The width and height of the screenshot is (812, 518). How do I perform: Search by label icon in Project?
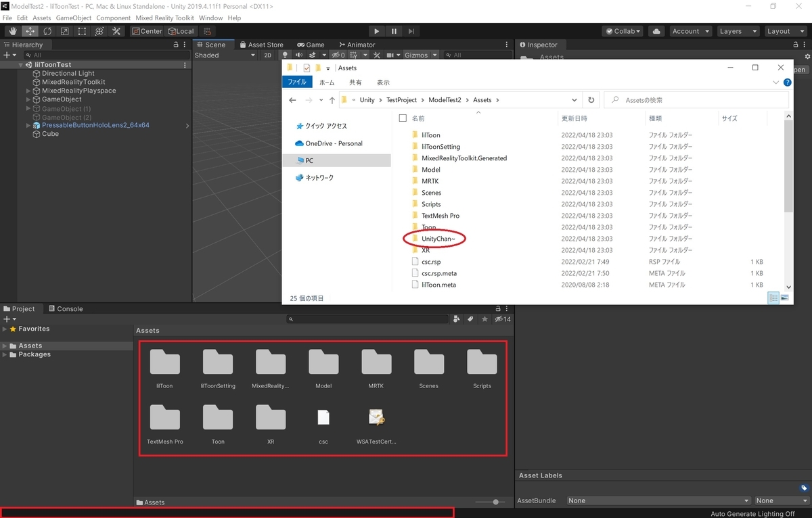[470, 319]
